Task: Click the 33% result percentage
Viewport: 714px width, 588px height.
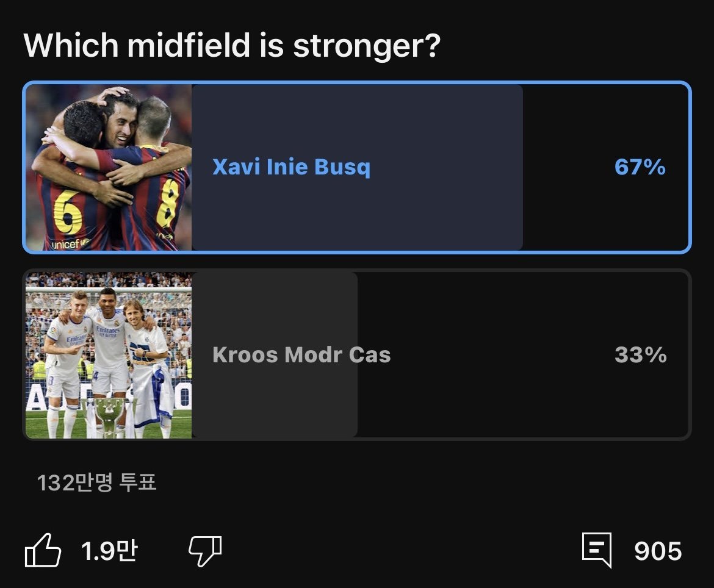Action: coord(640,355)
